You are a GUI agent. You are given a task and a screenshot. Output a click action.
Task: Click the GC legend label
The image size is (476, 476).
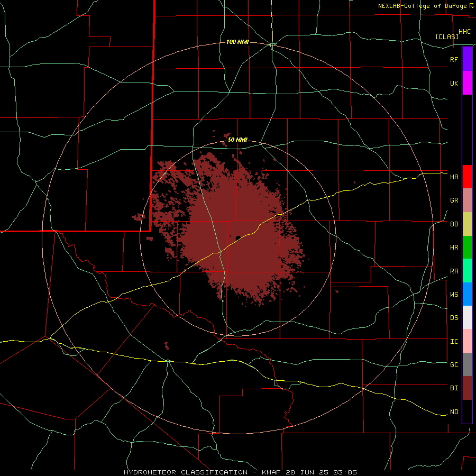(x=454, y=364)
